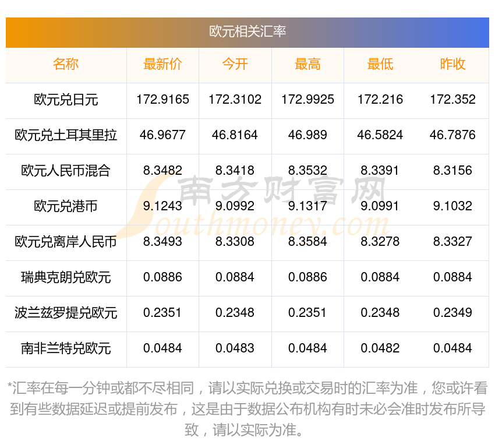Image resolution: width=495 pixels, height=448 pixels.
Task: Select the 欧元人民币混合 row name
Action: [x=66, y=171]
